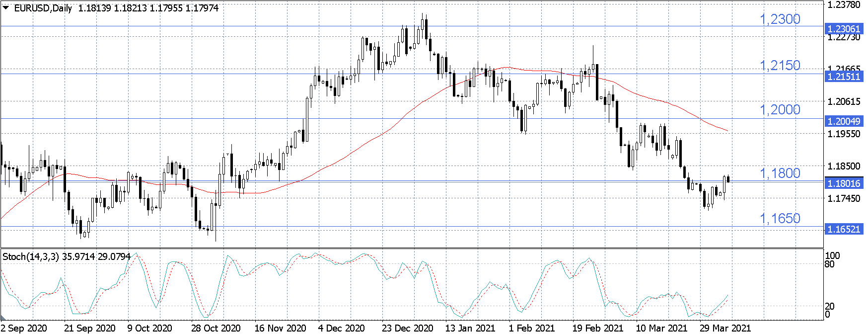
Task: Click the 19 Feb 2021 date label
Action: click(598, 328)
